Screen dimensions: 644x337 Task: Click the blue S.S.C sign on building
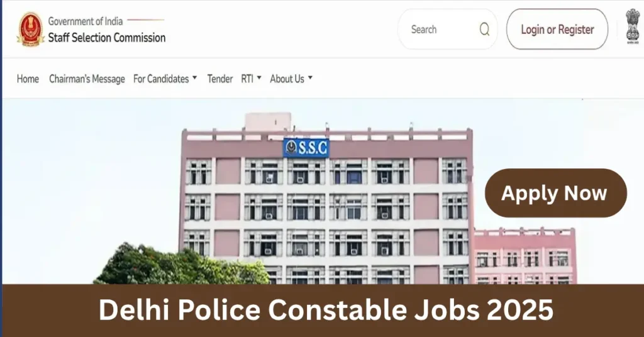(306, 148)
